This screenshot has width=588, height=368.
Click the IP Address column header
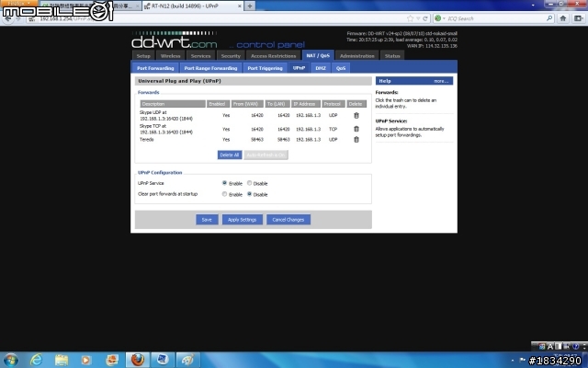click(306, 104)
